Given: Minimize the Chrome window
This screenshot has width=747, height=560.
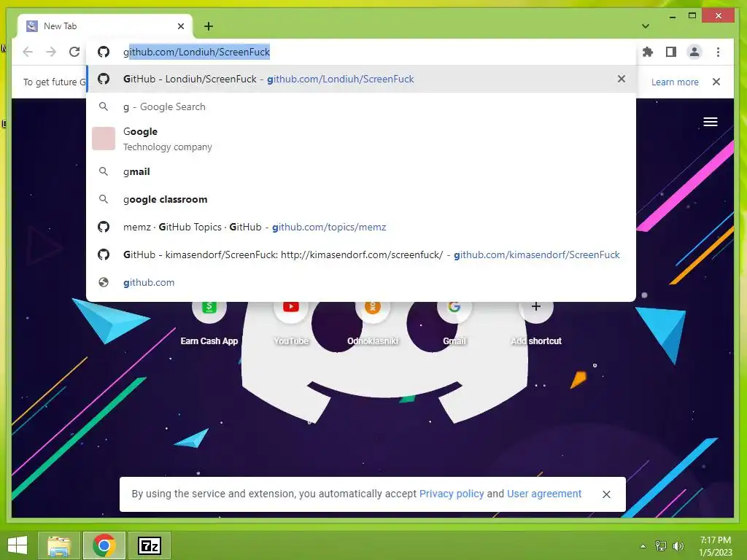Looking at the screenshot, I should coord(672,16).
